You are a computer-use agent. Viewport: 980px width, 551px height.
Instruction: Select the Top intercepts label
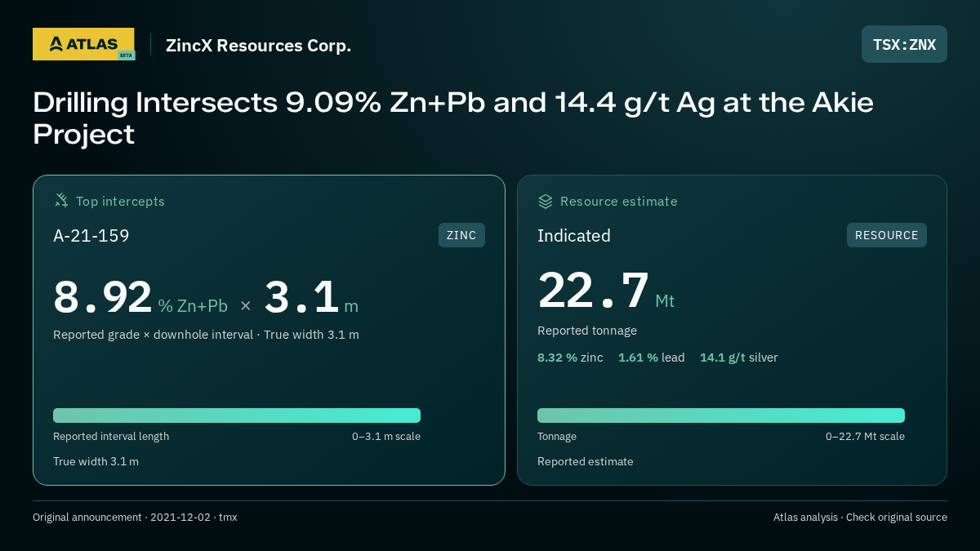(x=120, y=201)
